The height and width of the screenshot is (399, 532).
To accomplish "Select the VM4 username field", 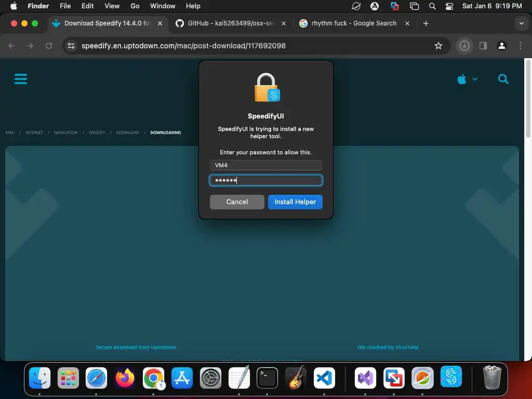I will pyautogui.click(x=265, y=165).
